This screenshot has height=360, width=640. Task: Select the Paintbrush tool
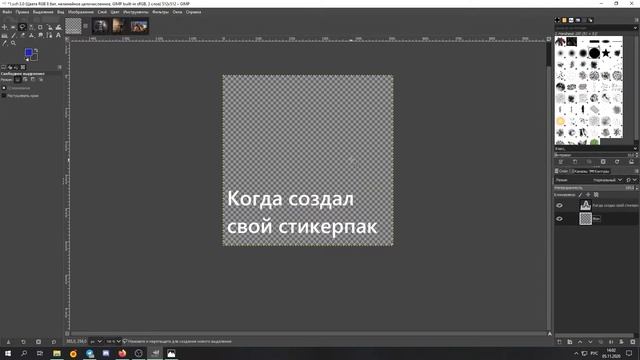pos(13,36)
